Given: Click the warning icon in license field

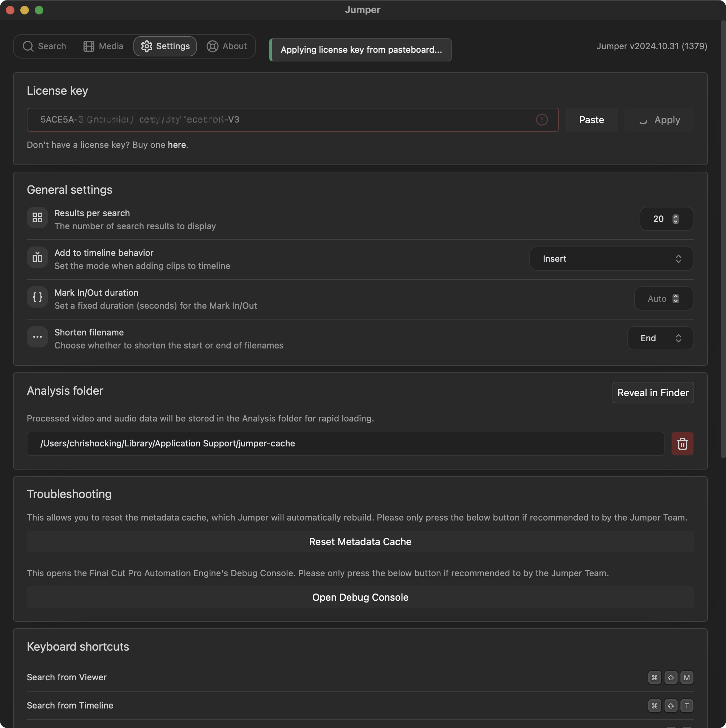Looking at the screenshot, I should [x=541, y=120].
